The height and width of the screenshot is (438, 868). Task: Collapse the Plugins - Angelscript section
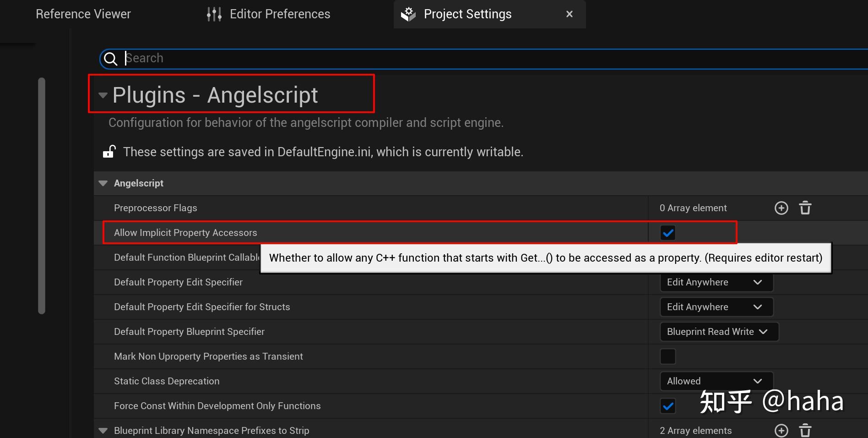tap(103, 95)
